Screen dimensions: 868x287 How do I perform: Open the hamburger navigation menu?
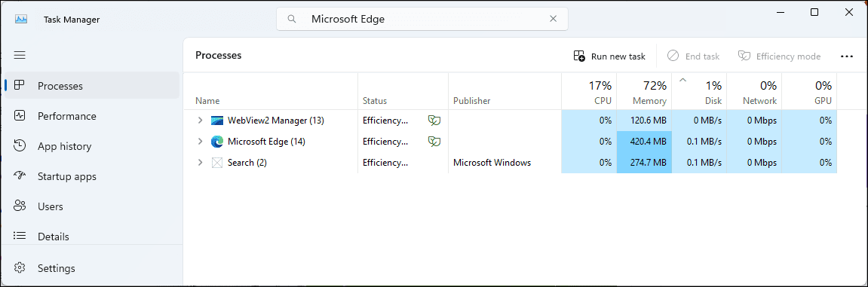point(20,55)
